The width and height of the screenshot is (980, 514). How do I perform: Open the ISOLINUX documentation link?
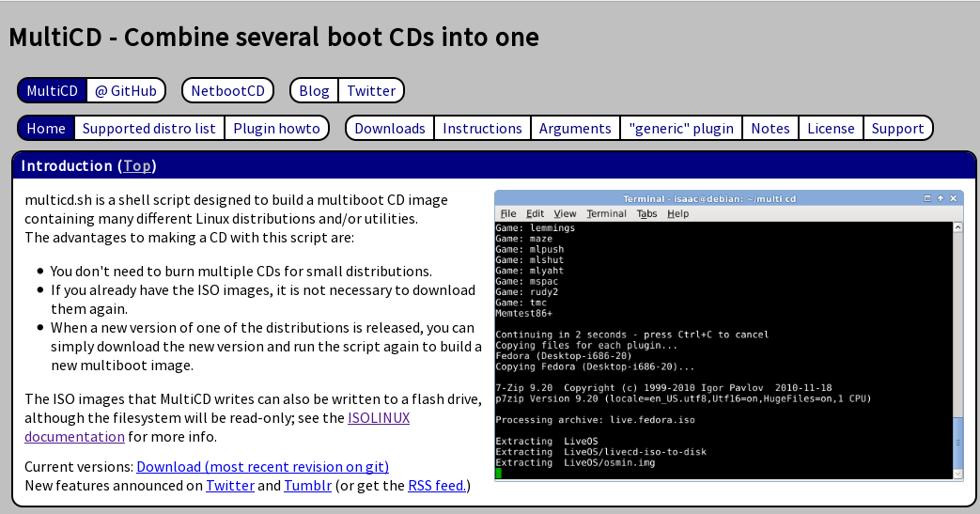(x=379, y=418)
